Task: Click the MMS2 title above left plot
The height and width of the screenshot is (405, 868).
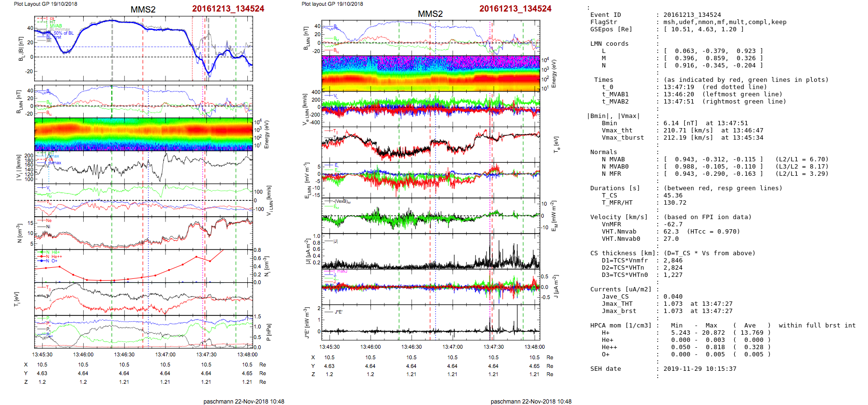Action: point(143,10)
